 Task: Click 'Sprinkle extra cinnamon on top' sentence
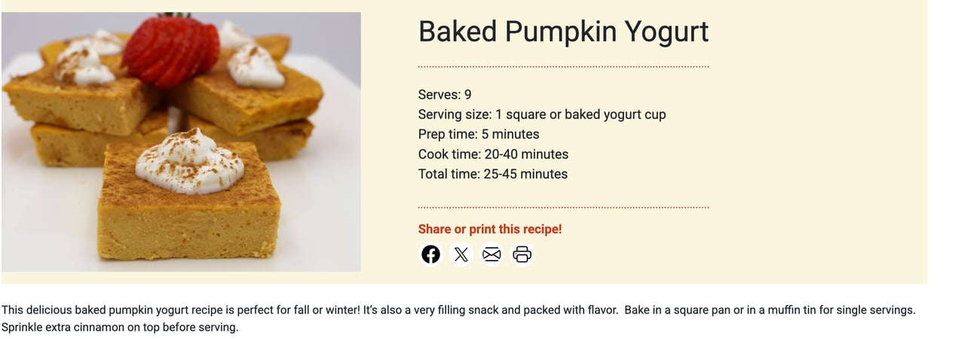[x=120, y=328]
